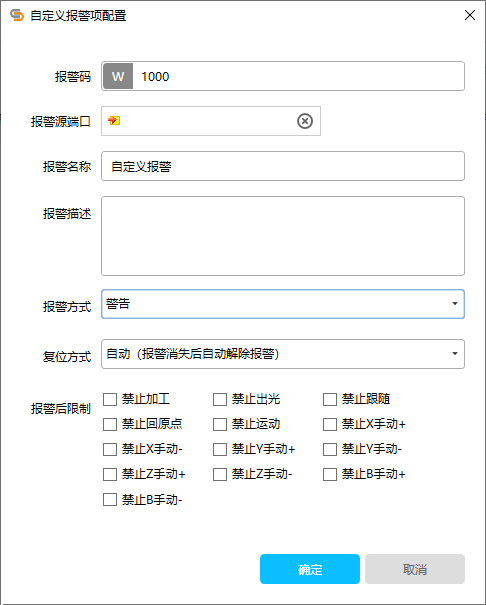Tick the 禁止回原点 checkbox

click(x=110, y=424)
